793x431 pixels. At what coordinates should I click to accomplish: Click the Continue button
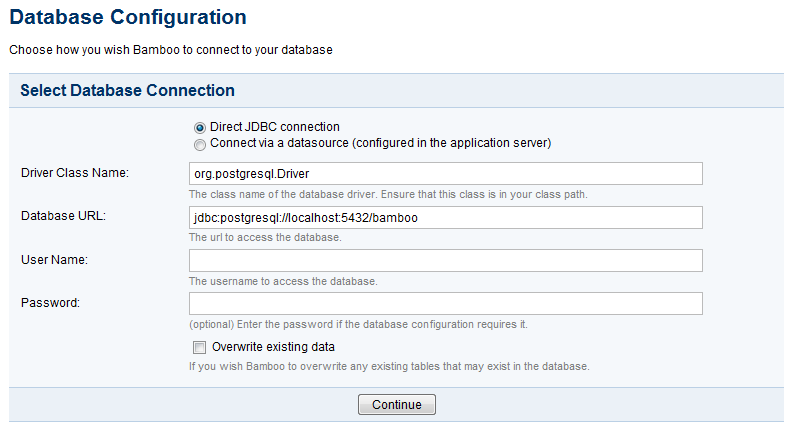pos(396,405)
